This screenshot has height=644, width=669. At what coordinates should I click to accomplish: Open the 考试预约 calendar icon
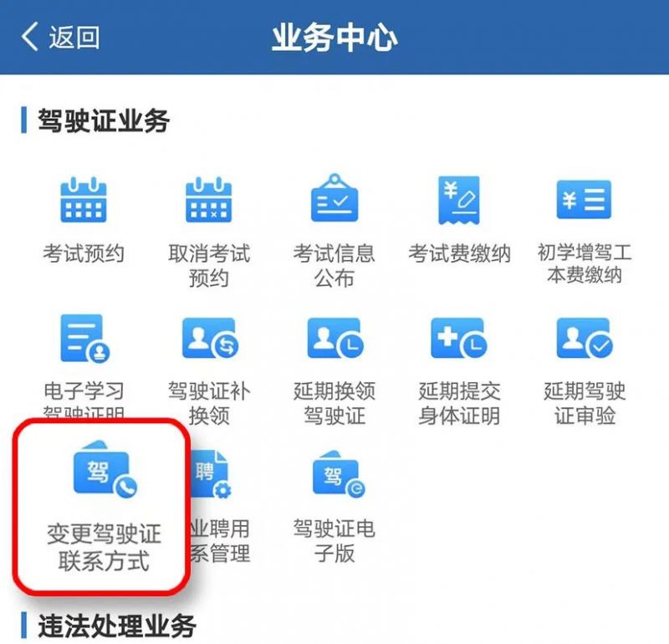tap(83, 200)
